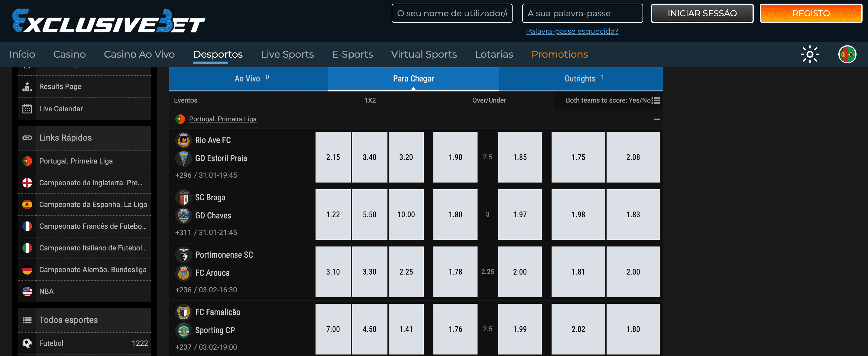Toggle the light/dark theme sun icon

[x=810, y=54]
